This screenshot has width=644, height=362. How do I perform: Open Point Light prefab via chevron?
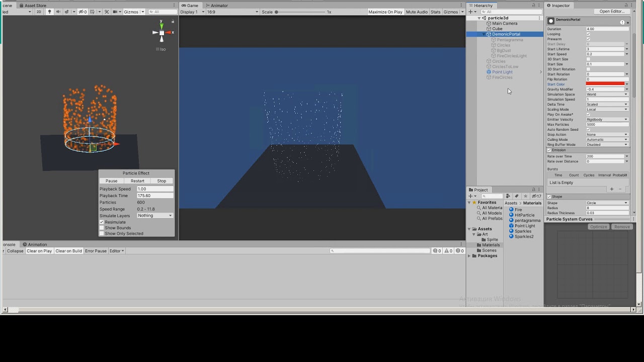pos(541,72)
